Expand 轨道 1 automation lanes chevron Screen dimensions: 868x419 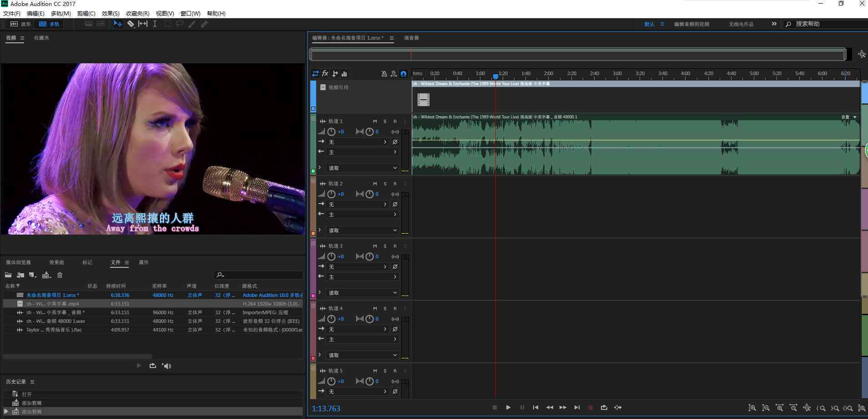pyautogui.click(x=320, y=168)
